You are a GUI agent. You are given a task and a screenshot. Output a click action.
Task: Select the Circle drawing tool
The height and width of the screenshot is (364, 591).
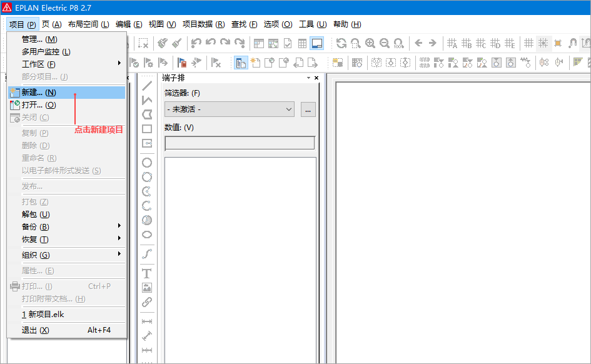[x=147, y=163]
